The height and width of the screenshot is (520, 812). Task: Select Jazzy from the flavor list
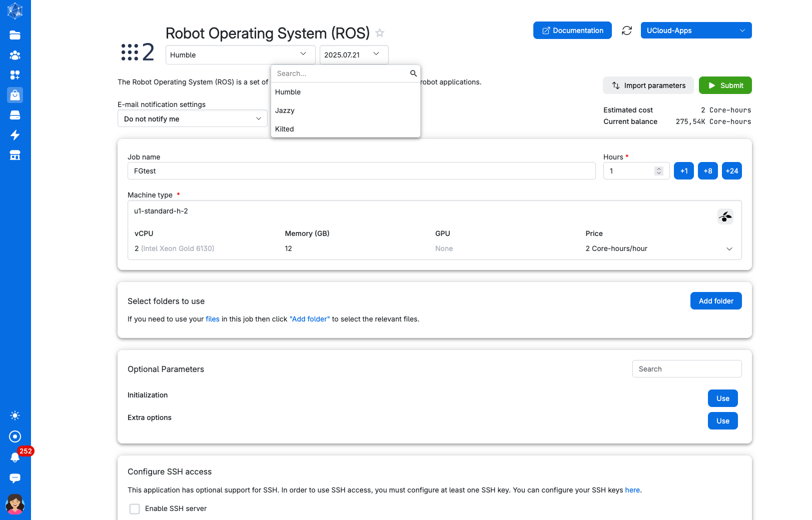pos(345,110)
